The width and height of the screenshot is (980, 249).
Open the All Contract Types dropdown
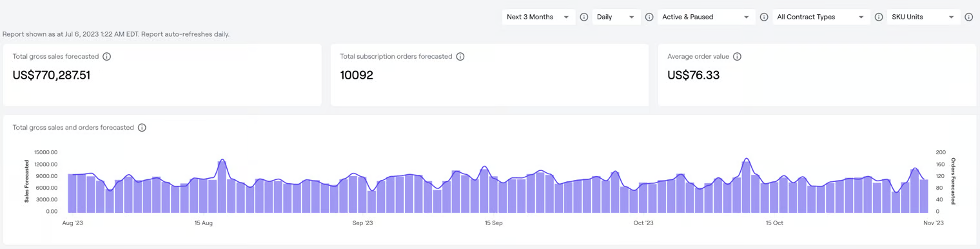(821, 17)
